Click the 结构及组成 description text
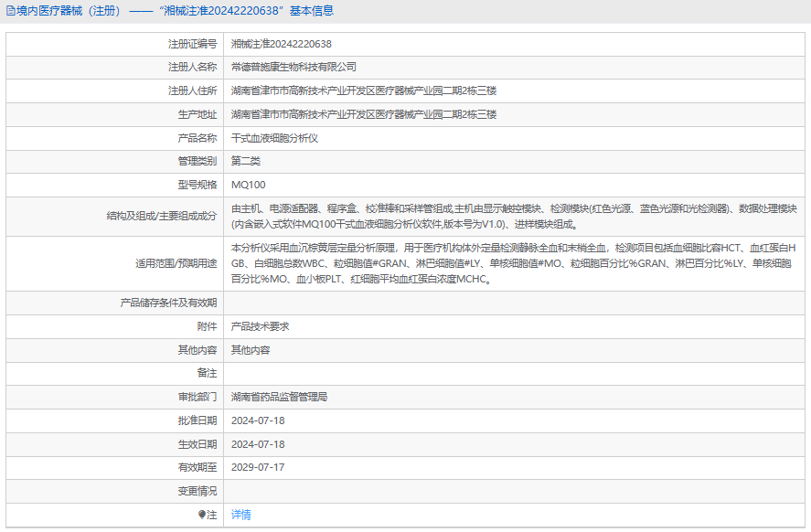This screenshot has width=811, height=532. [x=514, y=216]
